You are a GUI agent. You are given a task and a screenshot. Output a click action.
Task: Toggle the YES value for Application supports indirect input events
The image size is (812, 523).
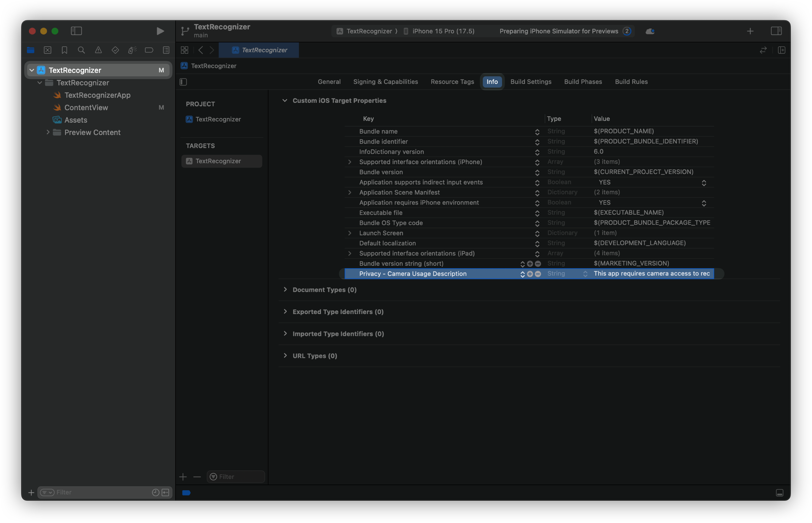click(x=704, y=182)
